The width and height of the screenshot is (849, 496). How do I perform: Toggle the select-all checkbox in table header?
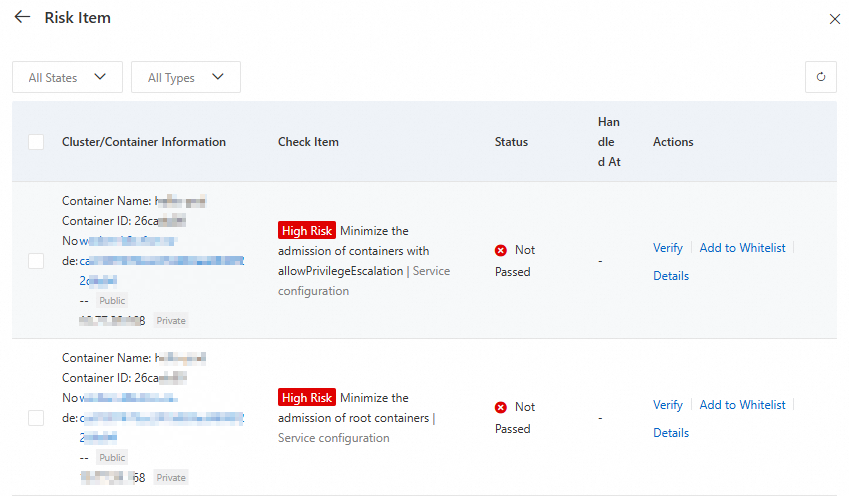coord(36,142)
